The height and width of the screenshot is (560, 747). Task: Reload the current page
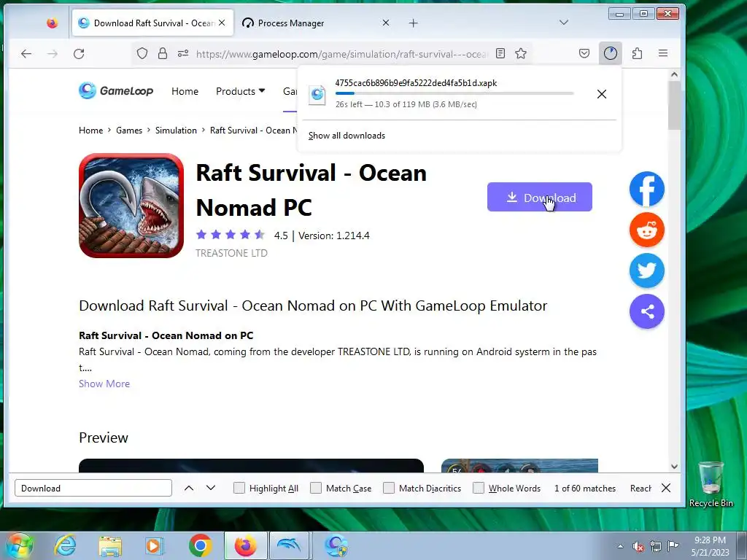[79, 54]
